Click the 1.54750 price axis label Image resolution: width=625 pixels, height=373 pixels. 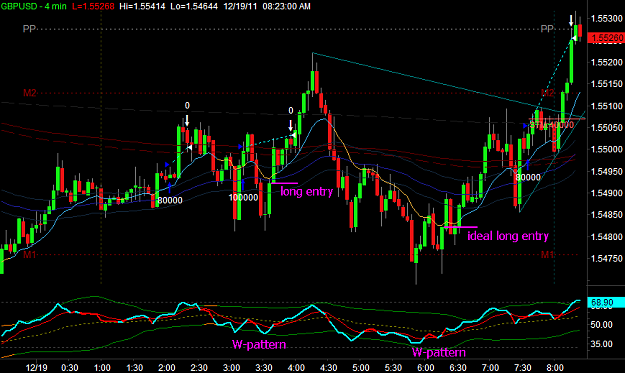[x=607, y=259]
